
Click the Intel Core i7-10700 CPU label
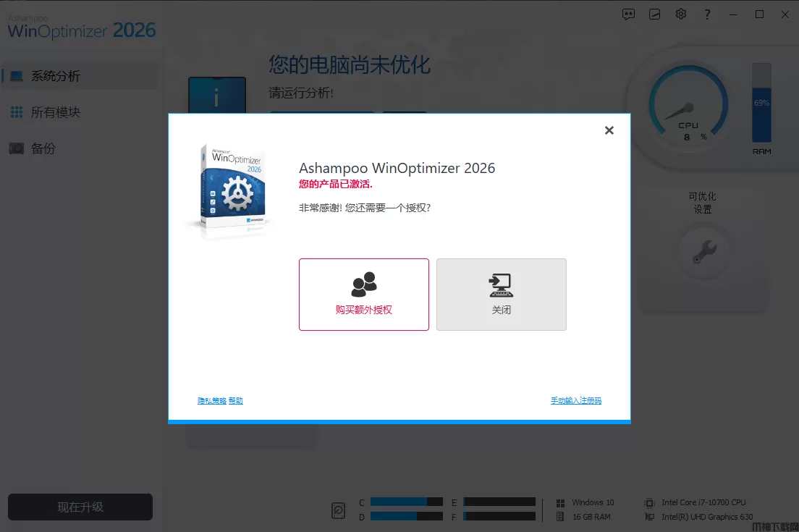coord(703,502)
